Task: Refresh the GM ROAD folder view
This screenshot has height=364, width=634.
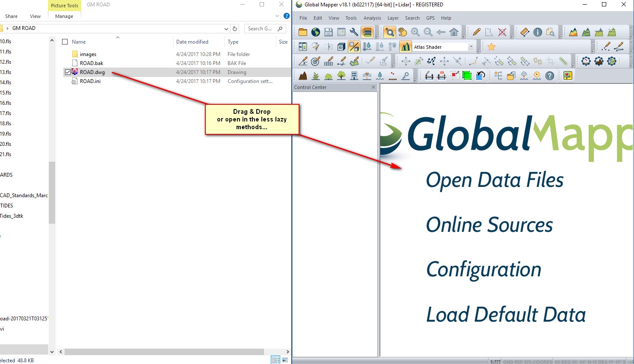Action: (235, 29)
